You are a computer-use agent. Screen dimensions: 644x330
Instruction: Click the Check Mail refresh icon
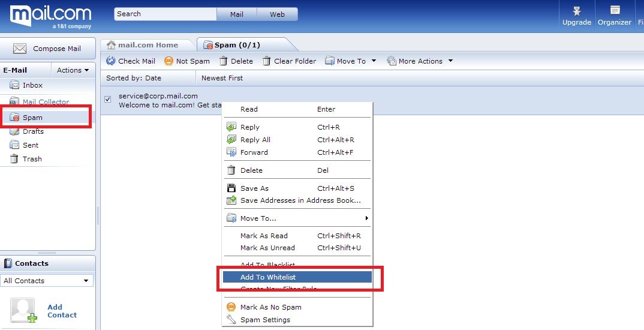click(x=110, y=61)
